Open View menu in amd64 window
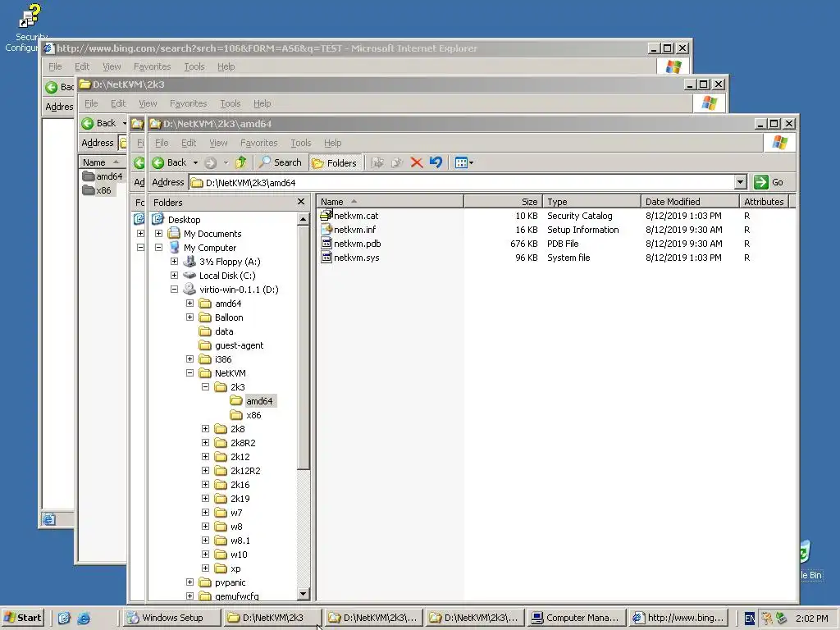840x630 pixels. (x=218, y=143)
